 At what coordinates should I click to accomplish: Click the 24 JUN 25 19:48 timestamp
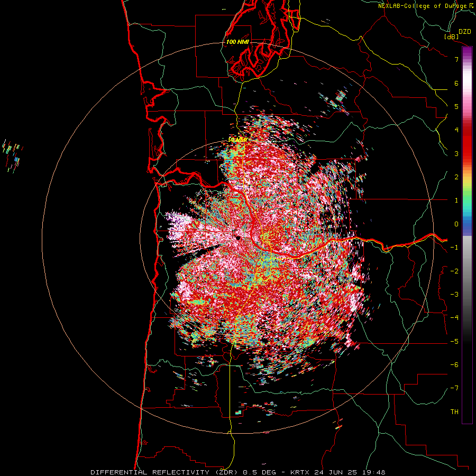click(x=349, y=472)
